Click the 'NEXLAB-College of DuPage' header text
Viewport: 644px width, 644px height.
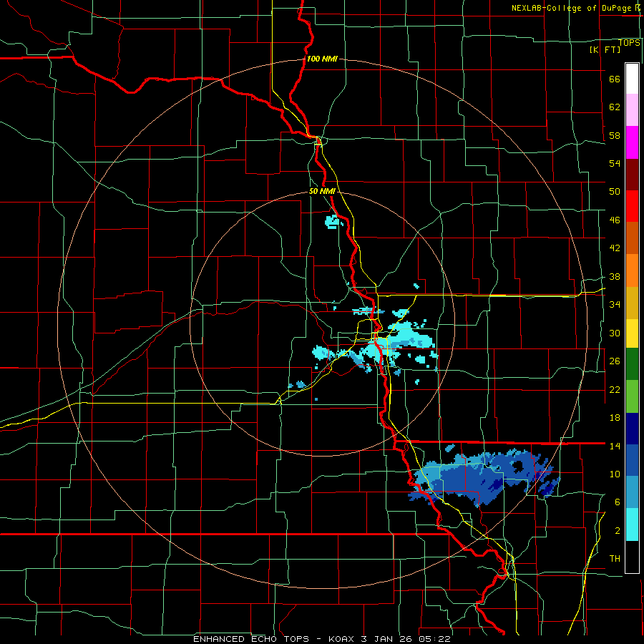pos(572,8)
